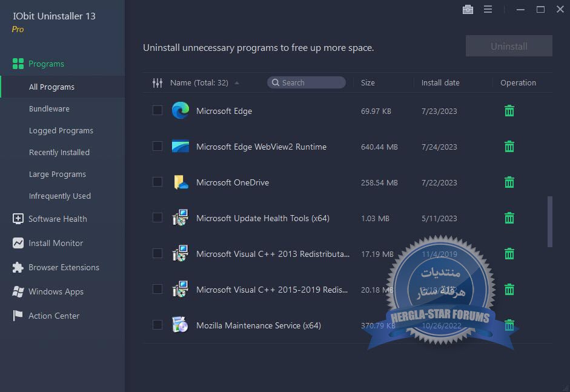Viewport: 570px width, 392px height.
Task: Check the Mozilla Maintenance Service checkbox
Action: click(157, 324)
